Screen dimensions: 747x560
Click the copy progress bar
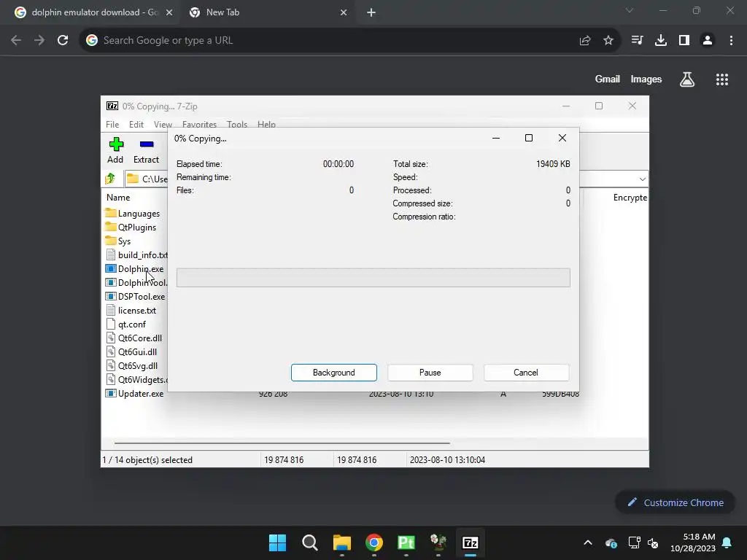(x=373, y=278)
